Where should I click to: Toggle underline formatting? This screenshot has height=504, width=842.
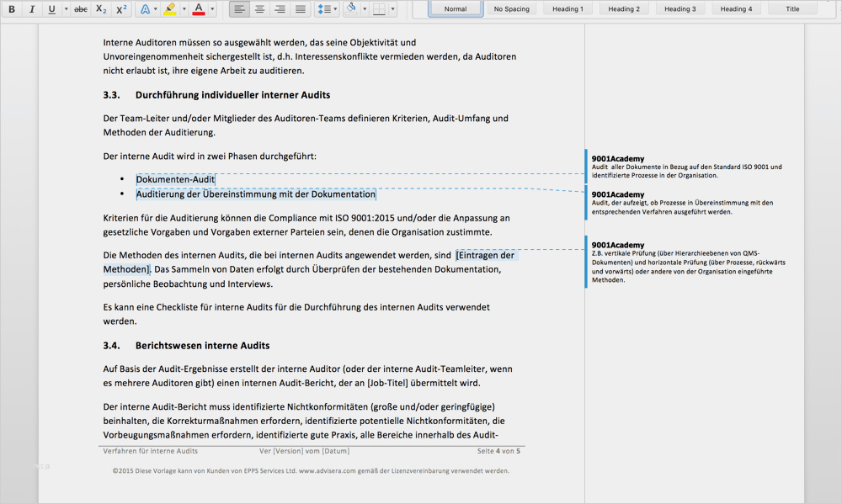(x=51, y=9)
